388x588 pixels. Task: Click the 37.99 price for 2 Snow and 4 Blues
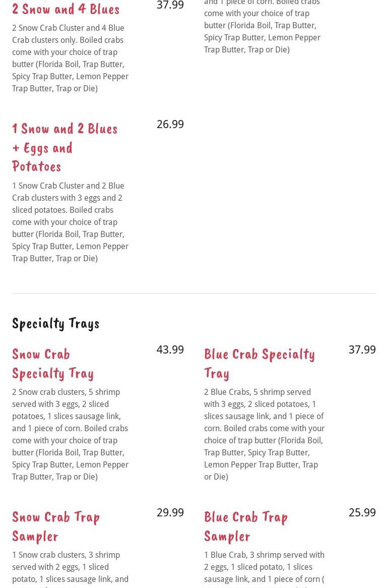[170, 5]
